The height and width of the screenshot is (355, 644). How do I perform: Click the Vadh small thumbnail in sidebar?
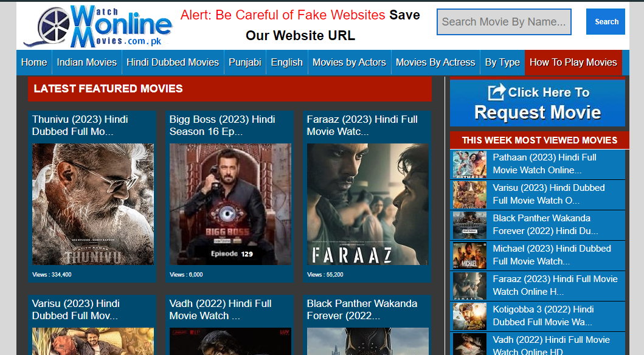point(469,344)
